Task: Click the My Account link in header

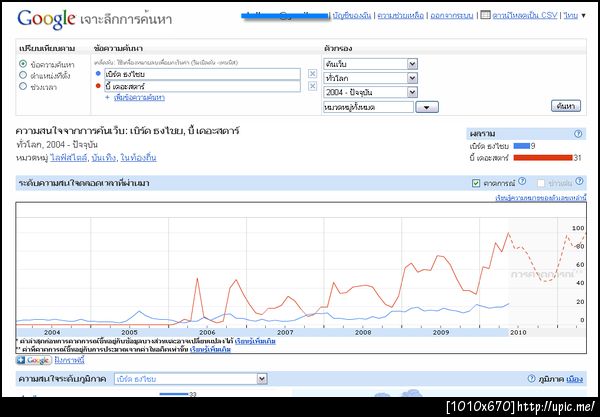Action: pyautogui.click(x=352, y=15)
